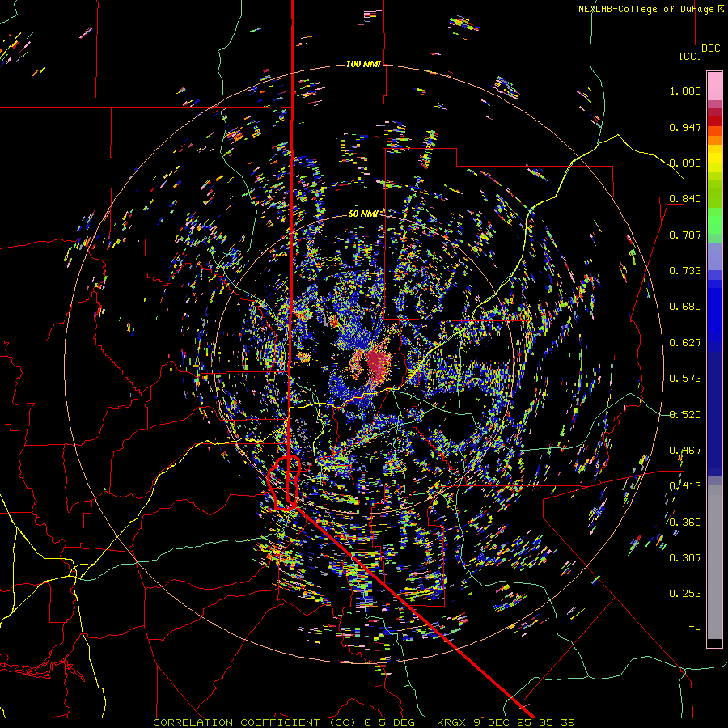This screenshot has height=728, width=728.
Task: Select the 0.307 scale value
Action: point(685,558)
